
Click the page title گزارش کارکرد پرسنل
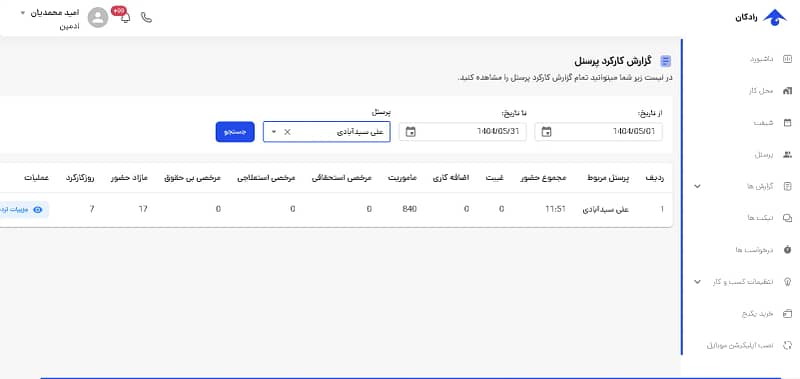click(x=613, y=61)
